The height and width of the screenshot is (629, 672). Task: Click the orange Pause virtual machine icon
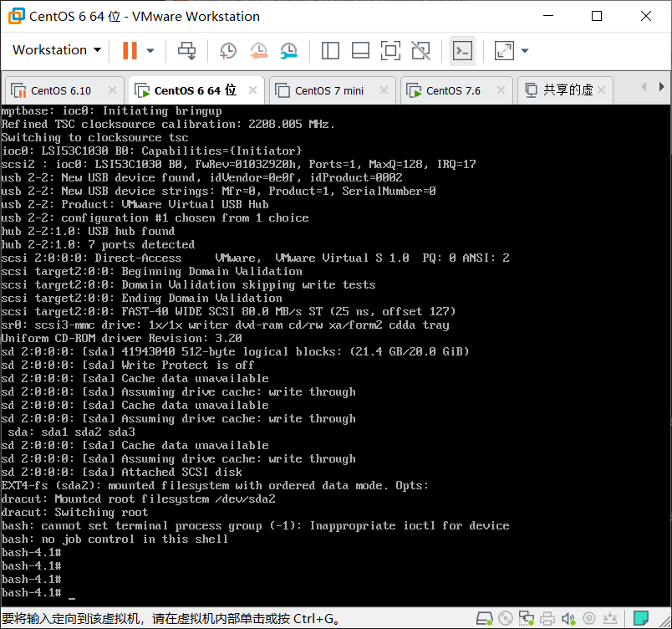click(x=130, y=50)
